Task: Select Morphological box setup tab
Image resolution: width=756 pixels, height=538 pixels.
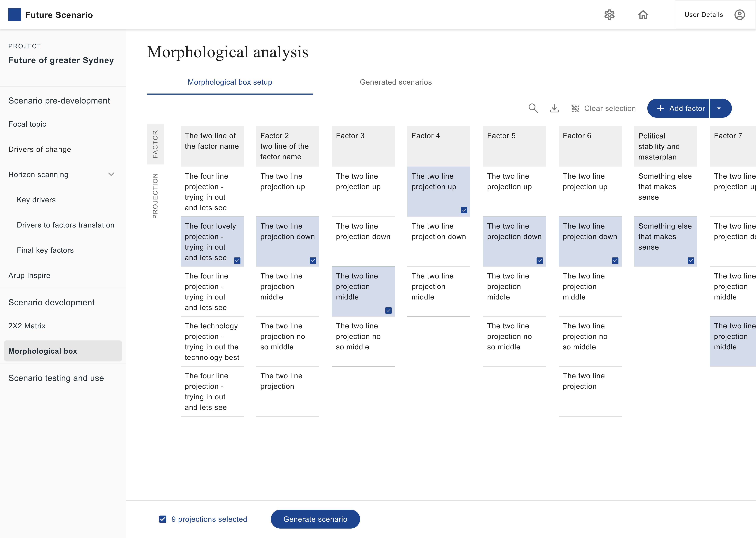Action: (x=230, y=82)
